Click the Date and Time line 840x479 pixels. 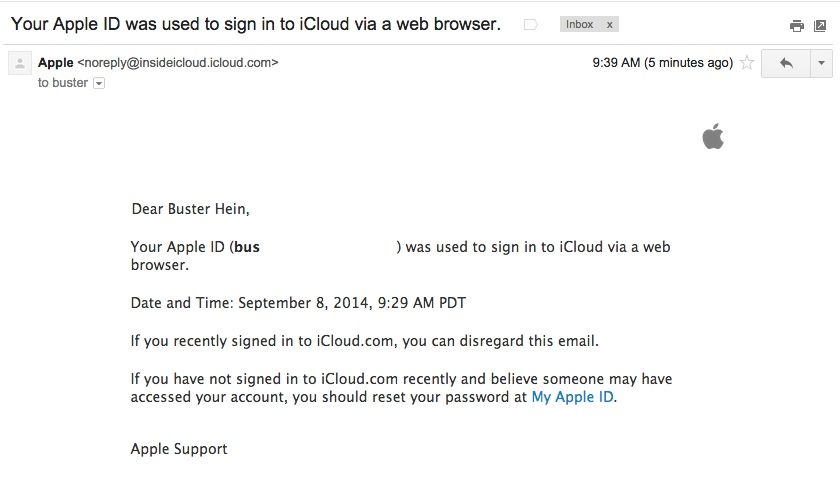point(298,302)
